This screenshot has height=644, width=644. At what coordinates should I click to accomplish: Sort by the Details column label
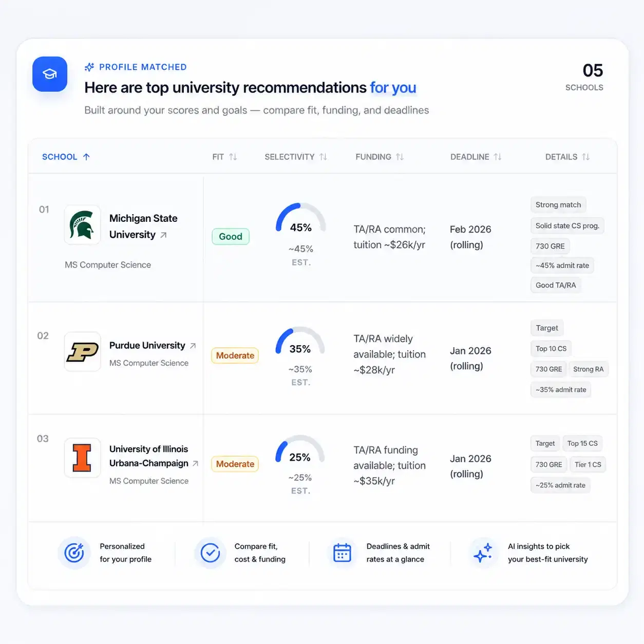tap(561, 157)
